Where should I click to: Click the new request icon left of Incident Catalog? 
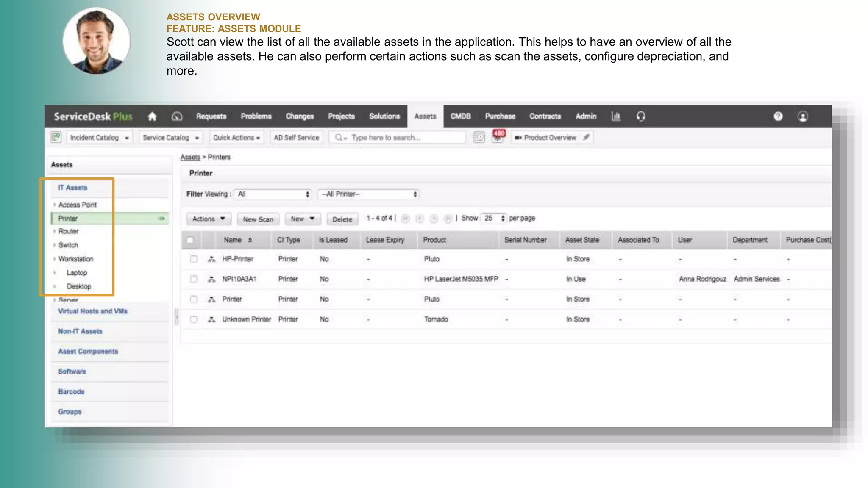point(56,137)
